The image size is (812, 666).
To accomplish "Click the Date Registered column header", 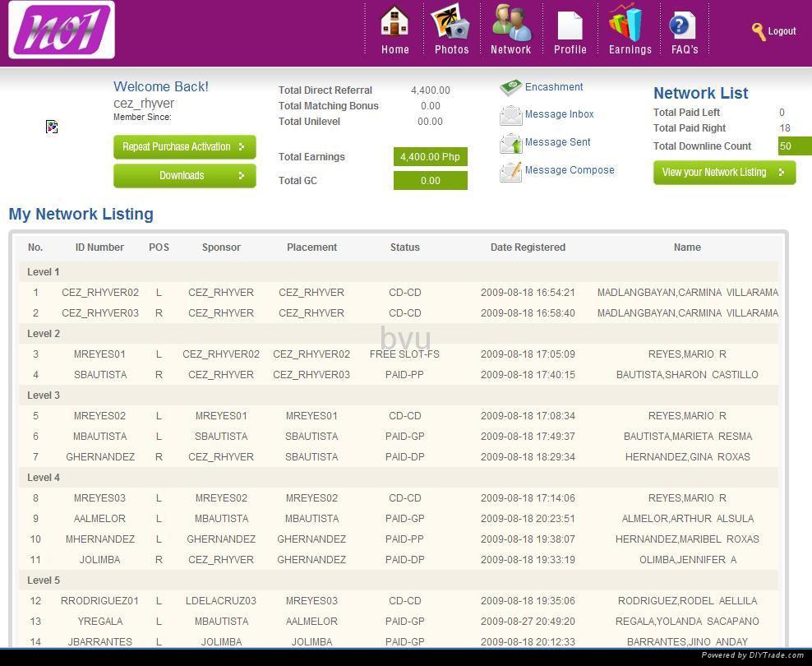I will [528, 247].
